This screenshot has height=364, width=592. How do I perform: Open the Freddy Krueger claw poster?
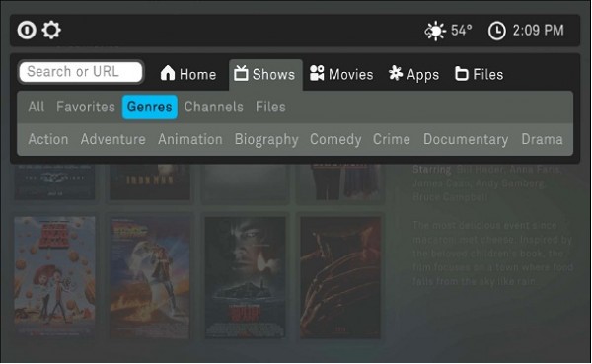[340, 277]
